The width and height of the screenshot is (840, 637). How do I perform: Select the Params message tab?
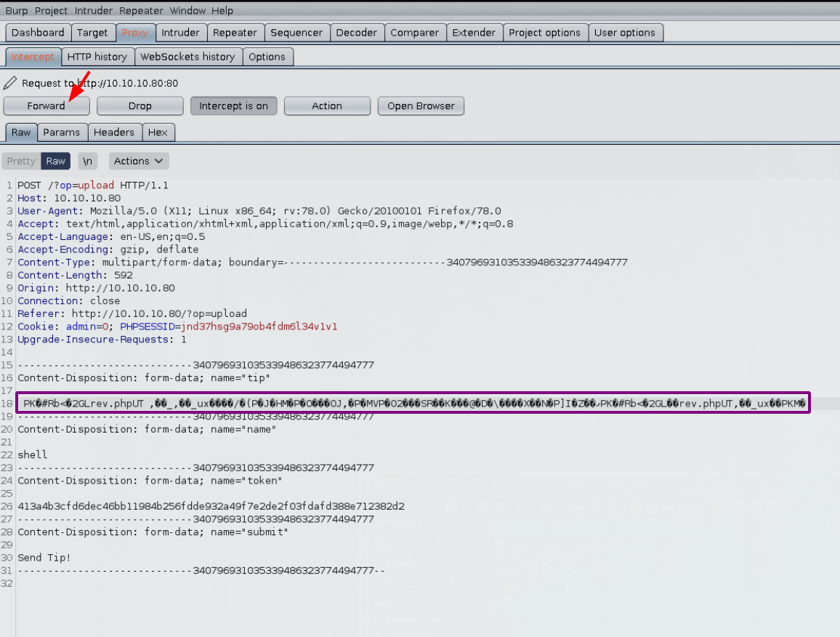[62, 132]
